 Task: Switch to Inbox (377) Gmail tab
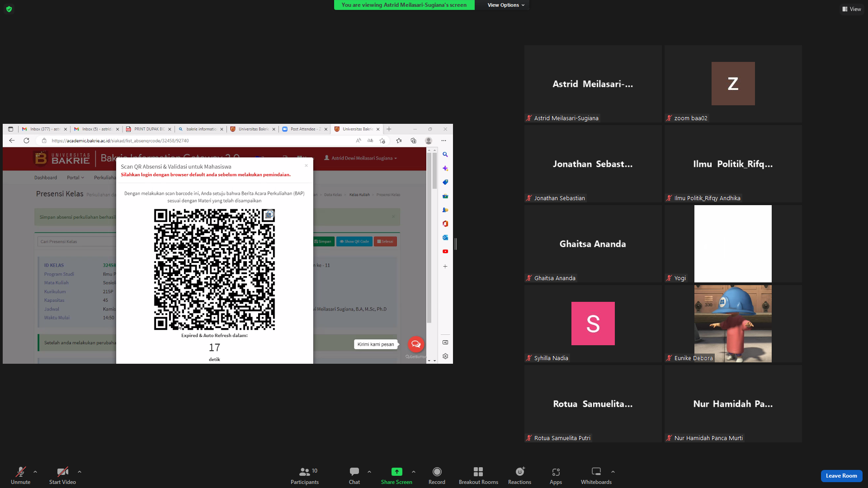[44, 129]
